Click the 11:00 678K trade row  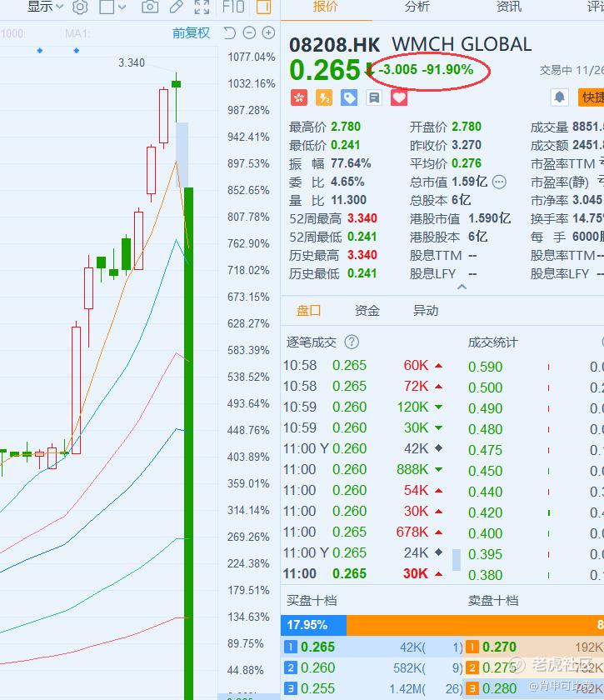(x=363, y=532)
